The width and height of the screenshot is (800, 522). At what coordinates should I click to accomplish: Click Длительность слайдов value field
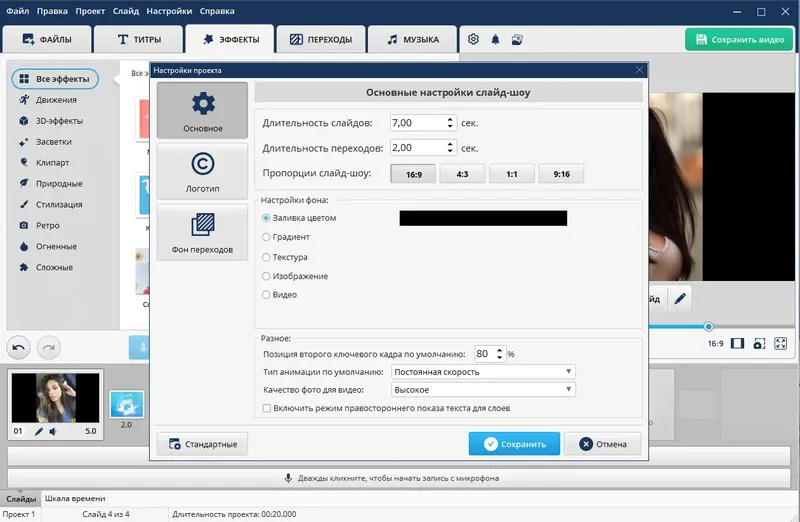click(417, 123)
